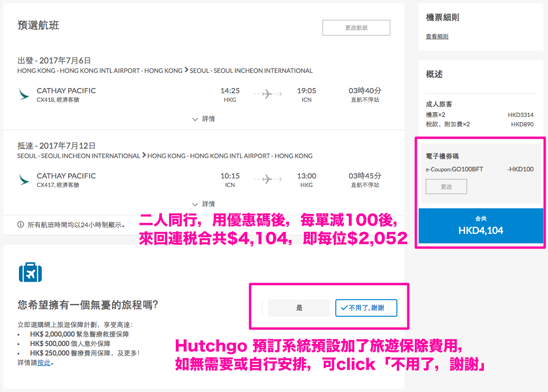The height and width of the screenshot is (392, 548).
Task: Click the CX418, 經濟客艙 flight label
Action: click(x=58, y=100)
